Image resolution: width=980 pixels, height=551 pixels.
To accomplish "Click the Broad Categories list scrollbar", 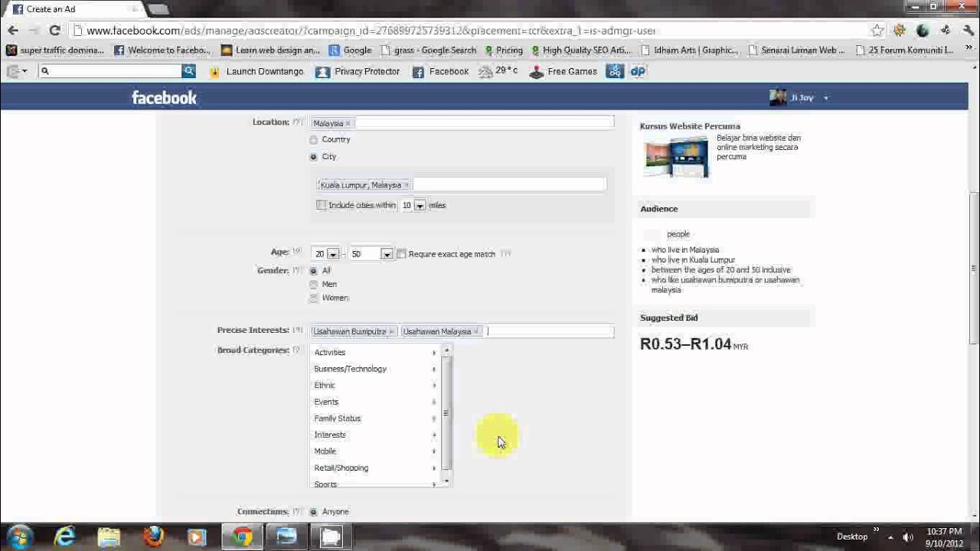I will [x=446, y=415].
